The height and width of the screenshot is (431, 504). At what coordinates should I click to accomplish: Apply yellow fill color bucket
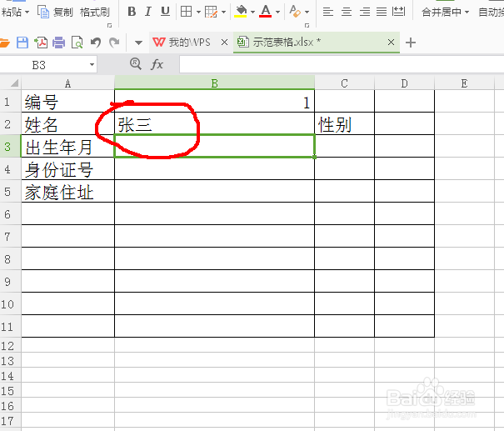pos(241,12)
